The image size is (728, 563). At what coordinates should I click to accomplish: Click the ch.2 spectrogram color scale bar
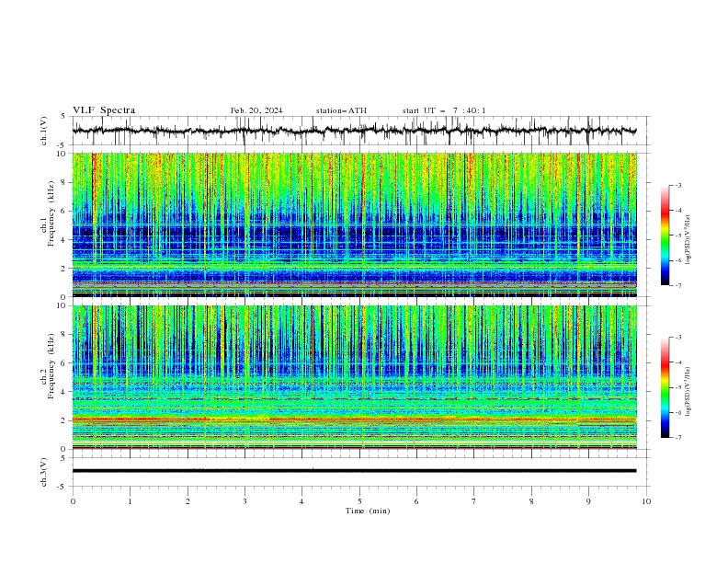665,387
